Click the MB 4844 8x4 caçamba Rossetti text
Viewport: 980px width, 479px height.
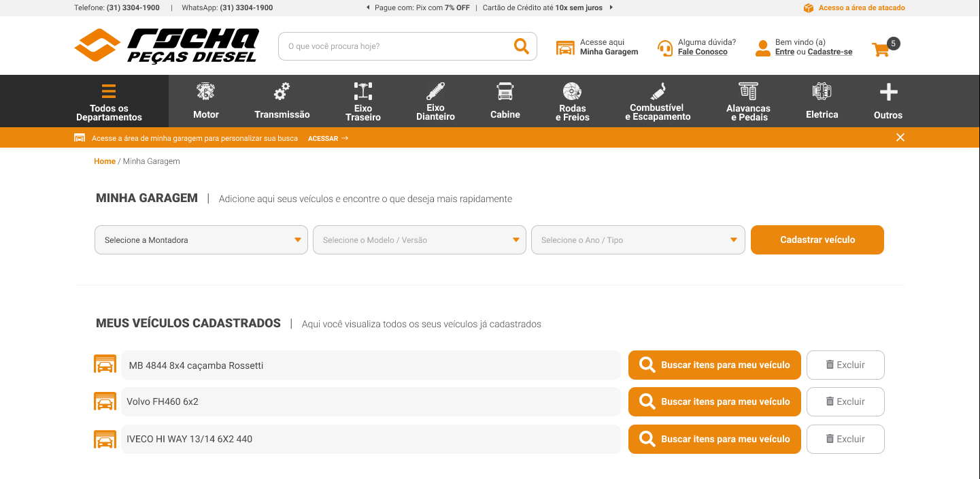click(x=196, y=365)
